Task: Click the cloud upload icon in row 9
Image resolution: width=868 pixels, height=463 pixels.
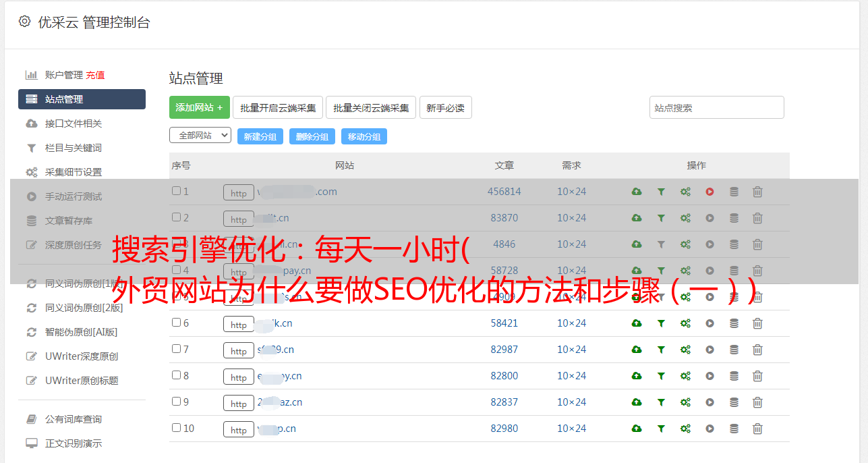Action: (637, 403)
